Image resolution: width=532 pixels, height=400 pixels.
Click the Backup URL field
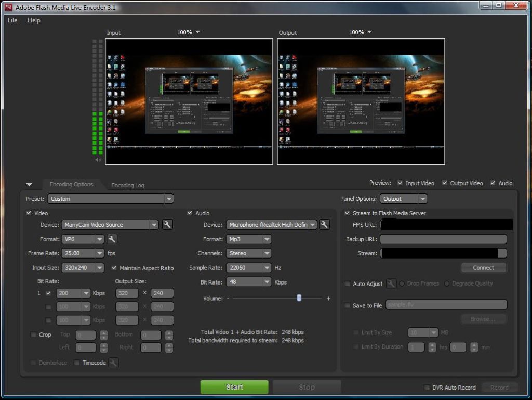tap(444, 239)
